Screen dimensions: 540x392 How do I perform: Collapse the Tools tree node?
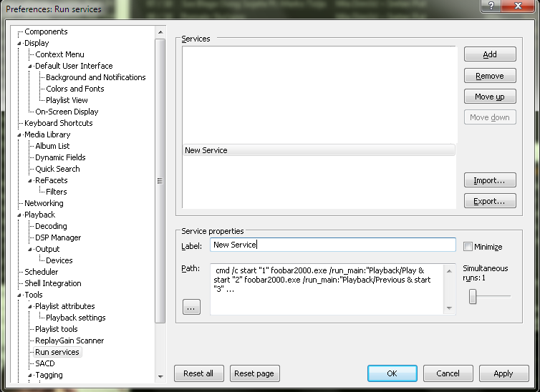[x=19, y=295]
